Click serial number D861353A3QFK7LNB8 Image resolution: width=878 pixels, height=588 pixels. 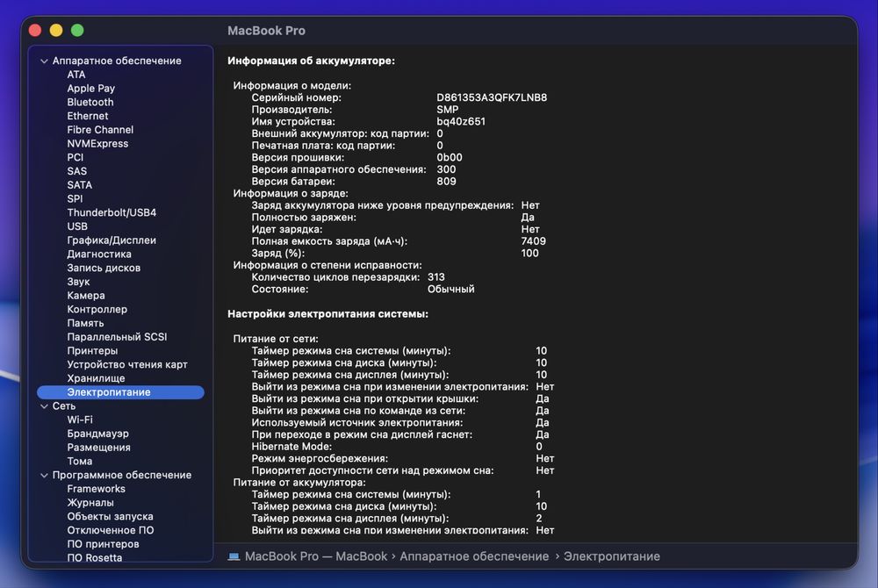click(x=492, y=97)
